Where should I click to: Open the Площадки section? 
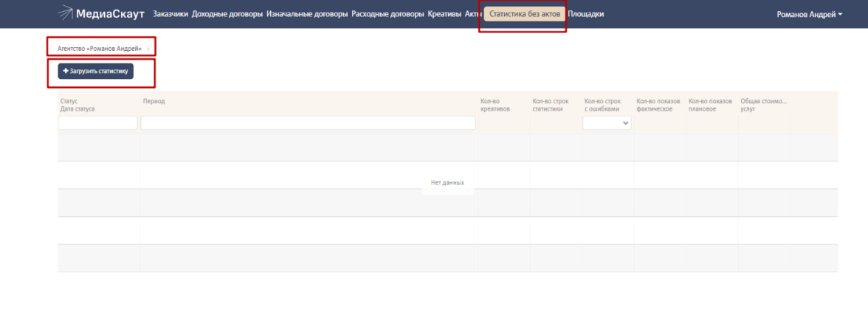(x=586, y=14)
